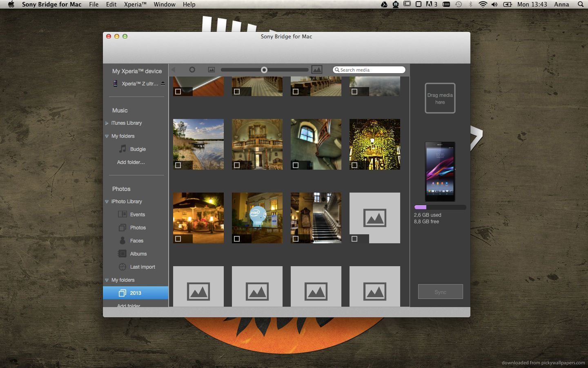
Task: Click the Xperia phone icon in the sidebar
Action: click(115, 83)
